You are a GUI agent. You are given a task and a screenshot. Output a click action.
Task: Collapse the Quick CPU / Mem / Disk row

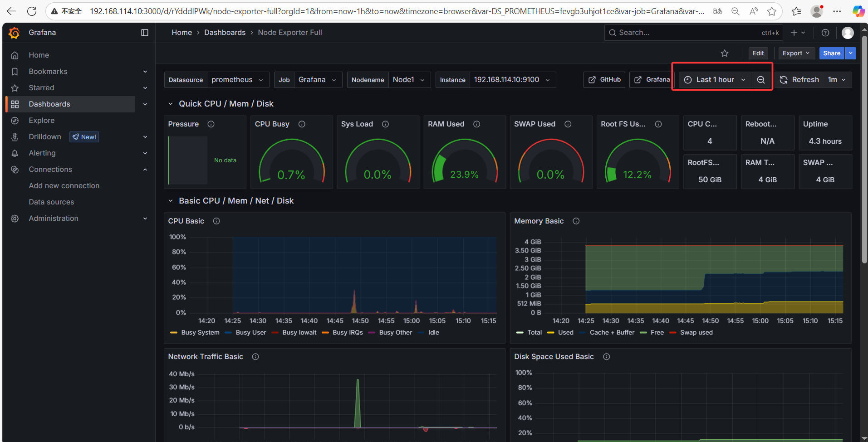coord(171,104)
